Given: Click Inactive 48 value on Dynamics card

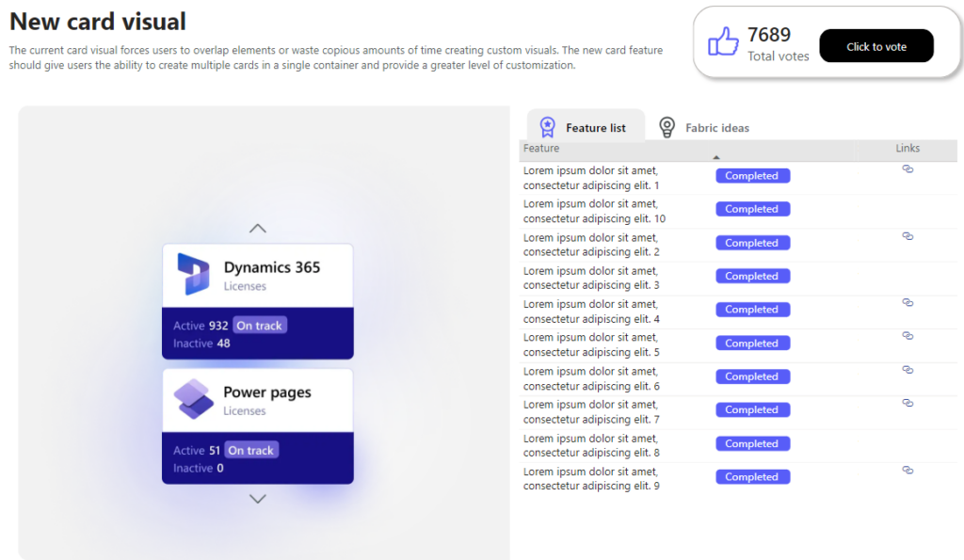Looking at the screenshot, I should point(223,343).
